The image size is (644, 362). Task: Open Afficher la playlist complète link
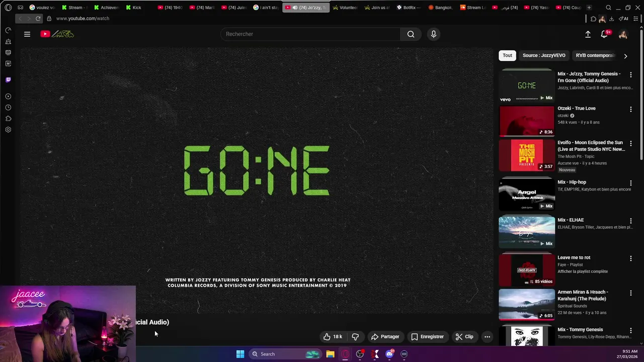coord(583,271)
